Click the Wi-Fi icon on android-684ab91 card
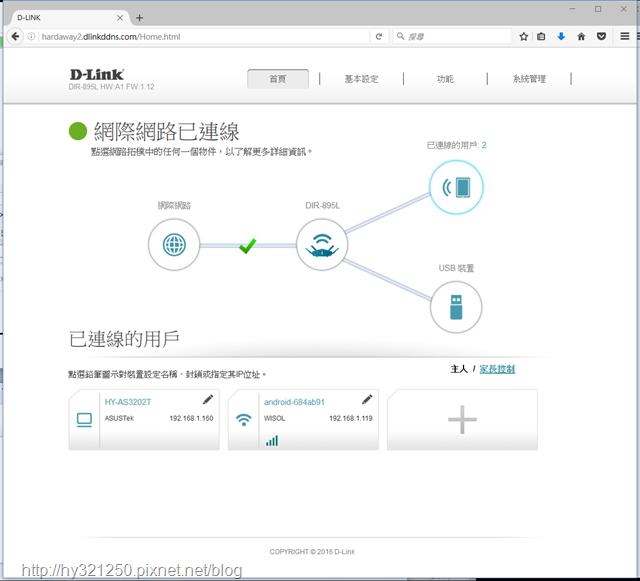 [x=244, y=420]
